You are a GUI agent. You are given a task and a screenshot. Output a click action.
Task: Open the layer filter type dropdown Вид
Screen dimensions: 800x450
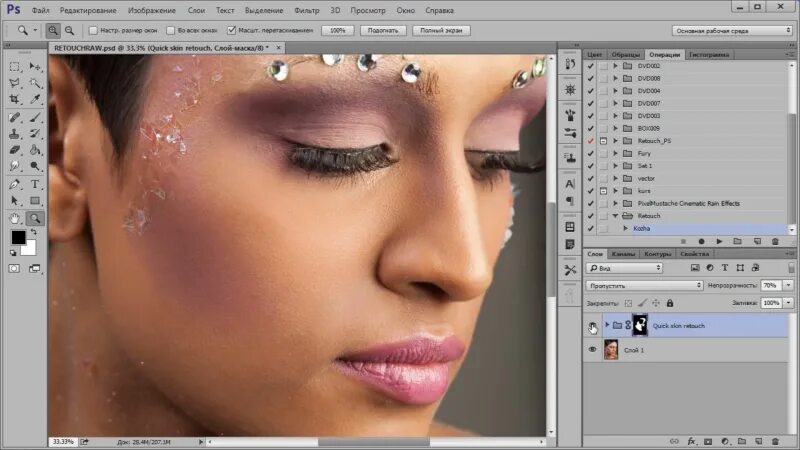pos(624,268)
